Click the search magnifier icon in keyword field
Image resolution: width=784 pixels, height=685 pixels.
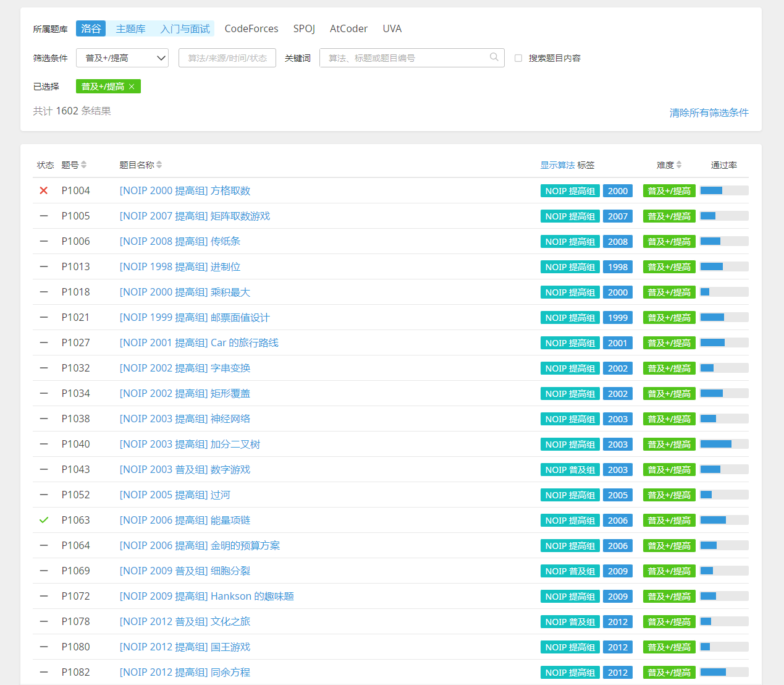pos(494,57)
